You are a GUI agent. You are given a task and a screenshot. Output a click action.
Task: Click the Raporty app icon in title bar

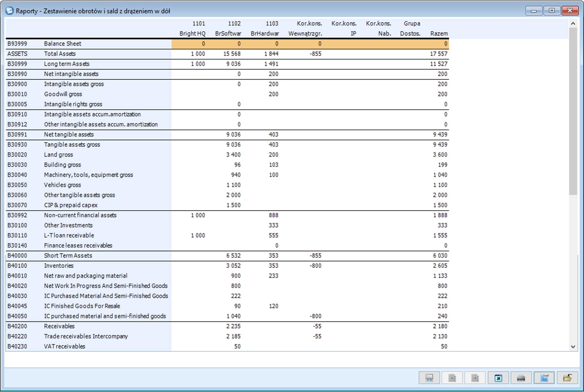point(10,11)
